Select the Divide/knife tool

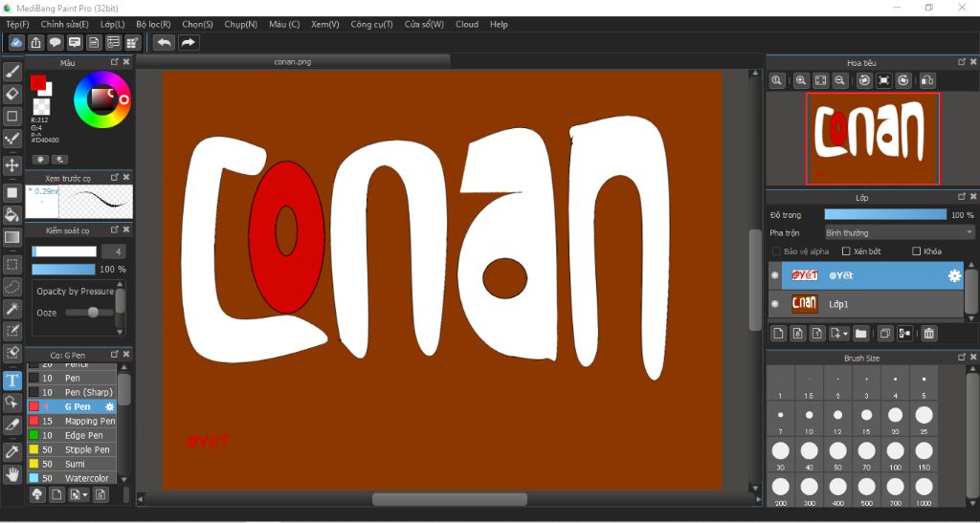tap(11, 425)
